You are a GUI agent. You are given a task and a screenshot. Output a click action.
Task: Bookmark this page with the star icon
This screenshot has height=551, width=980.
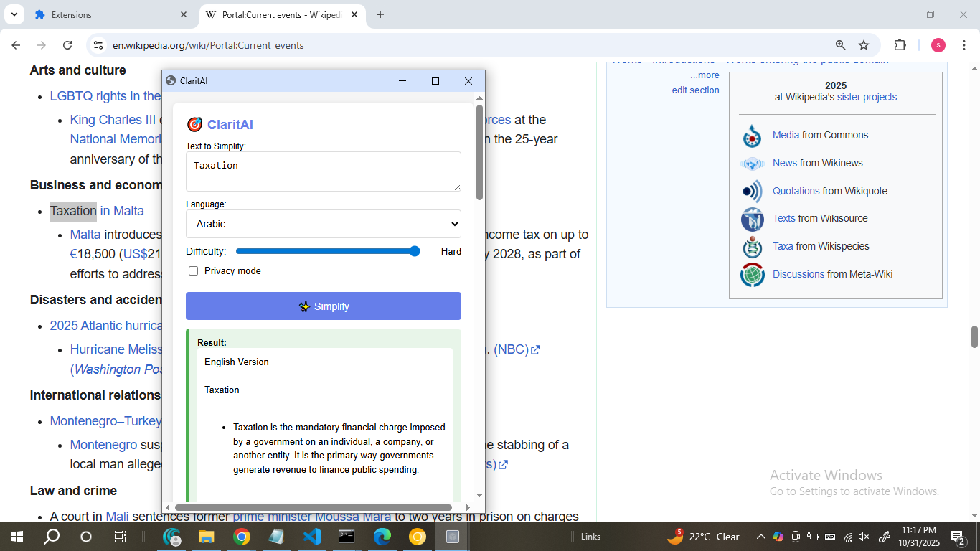[864, 45]
